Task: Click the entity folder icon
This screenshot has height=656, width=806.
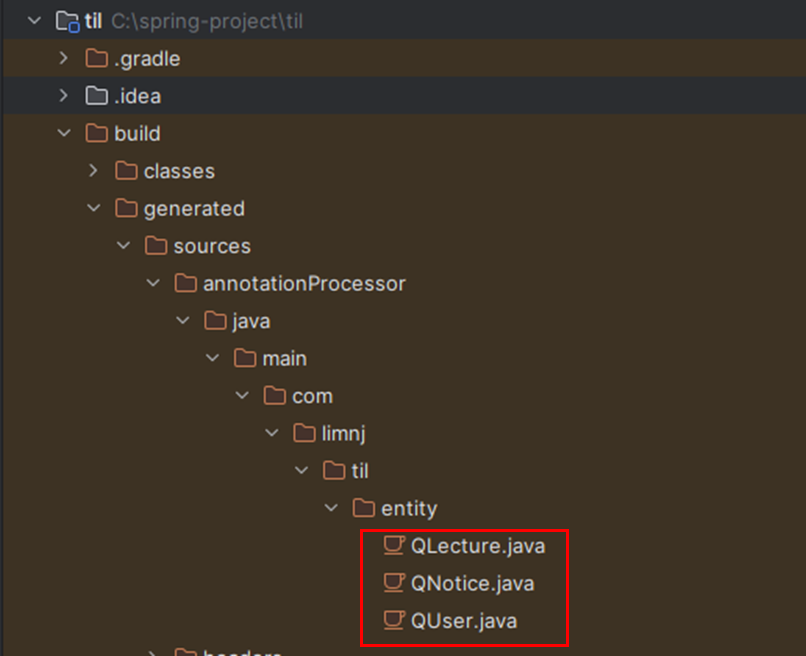Action: [364, 508]
